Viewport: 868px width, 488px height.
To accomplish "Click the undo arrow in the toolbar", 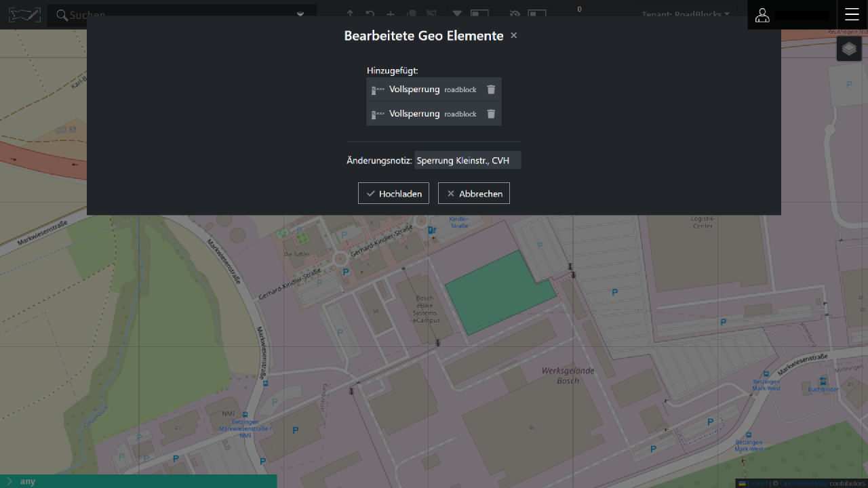I will (x=370, y=14).
